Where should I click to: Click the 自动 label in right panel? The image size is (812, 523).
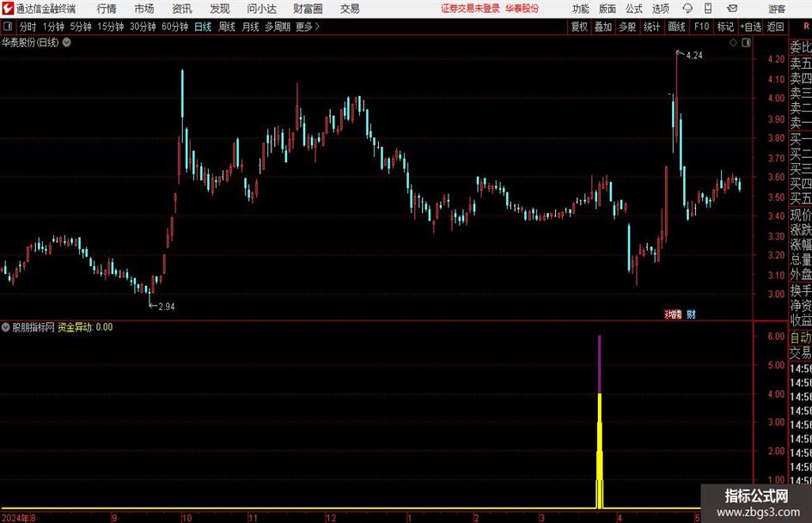[801, 338]
